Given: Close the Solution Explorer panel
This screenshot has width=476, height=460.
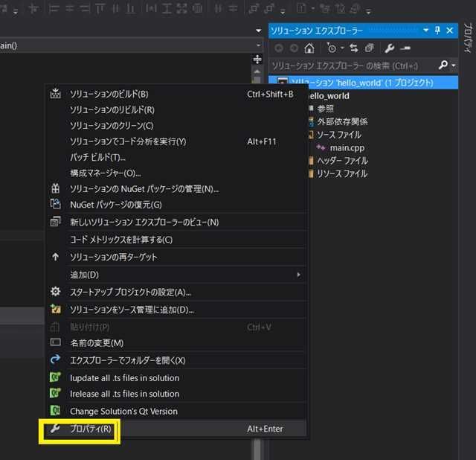Looking at the screenshot, I should pos(450,31).
